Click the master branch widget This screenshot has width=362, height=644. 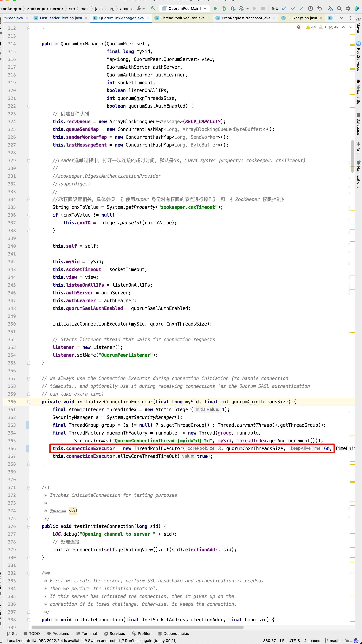(x=334, y=640)
